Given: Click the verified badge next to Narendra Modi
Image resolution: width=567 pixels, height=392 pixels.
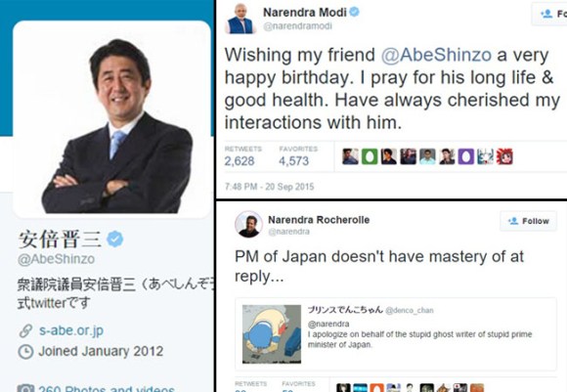Looking at the screenshot, I should click(354, 12).
